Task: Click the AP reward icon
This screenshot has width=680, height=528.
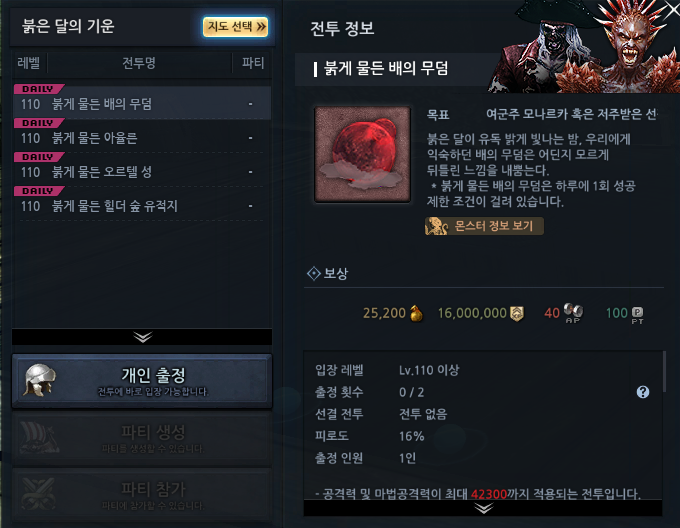Action: (573, 313)
